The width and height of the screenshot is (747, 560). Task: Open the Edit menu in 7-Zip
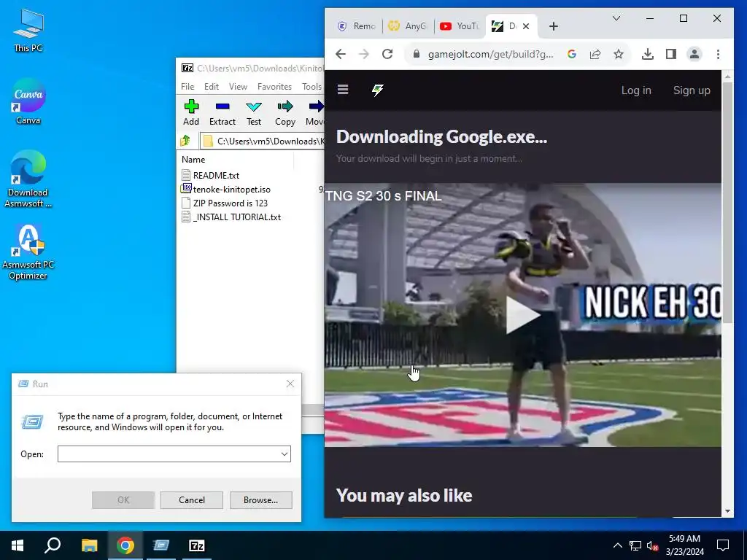(212, 87)
